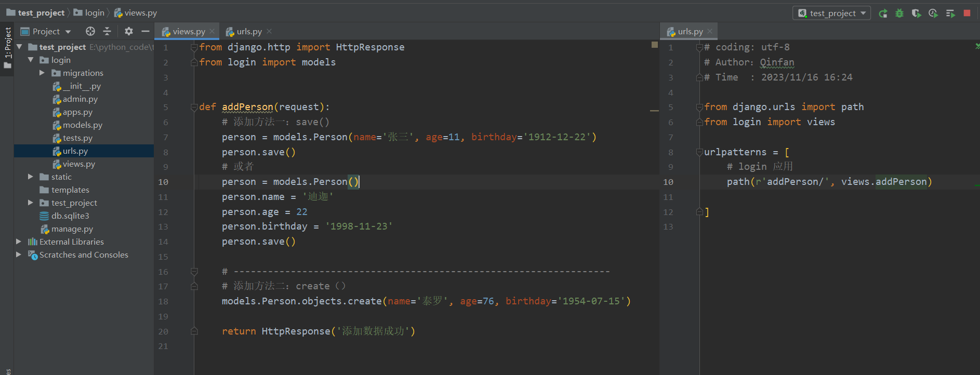Expand the migrations folder

point(42,73)
